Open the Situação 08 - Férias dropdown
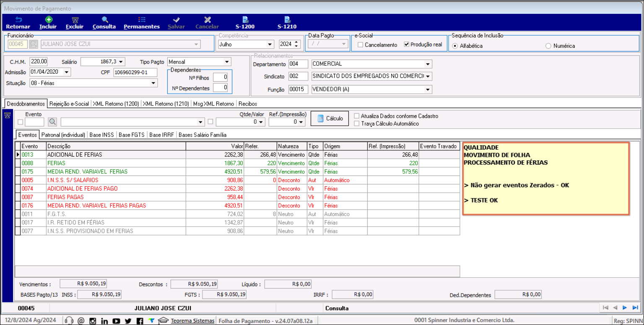This screenshot has width=644, height=325. point(153,83)
